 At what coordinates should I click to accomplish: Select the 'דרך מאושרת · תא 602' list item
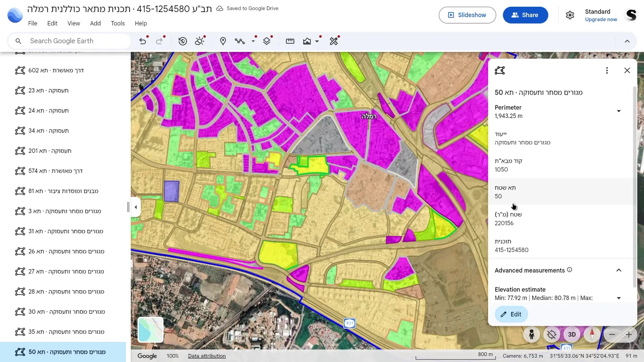(x=63, y=71)
